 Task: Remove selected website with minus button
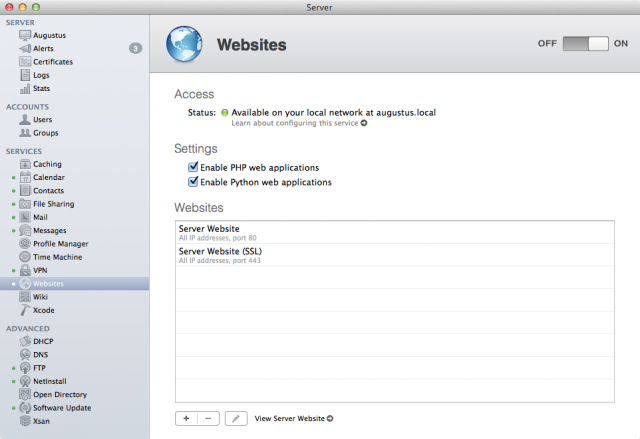(209, 419)
